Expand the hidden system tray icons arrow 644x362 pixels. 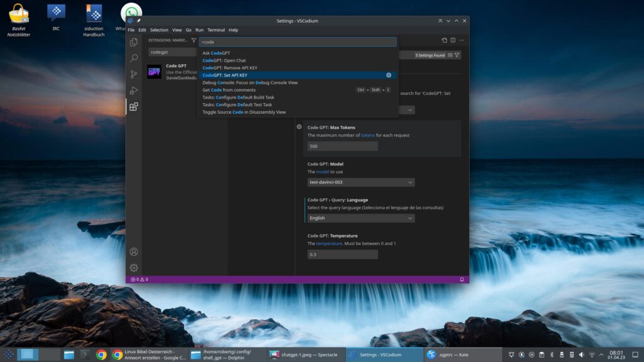pos(601,354)
